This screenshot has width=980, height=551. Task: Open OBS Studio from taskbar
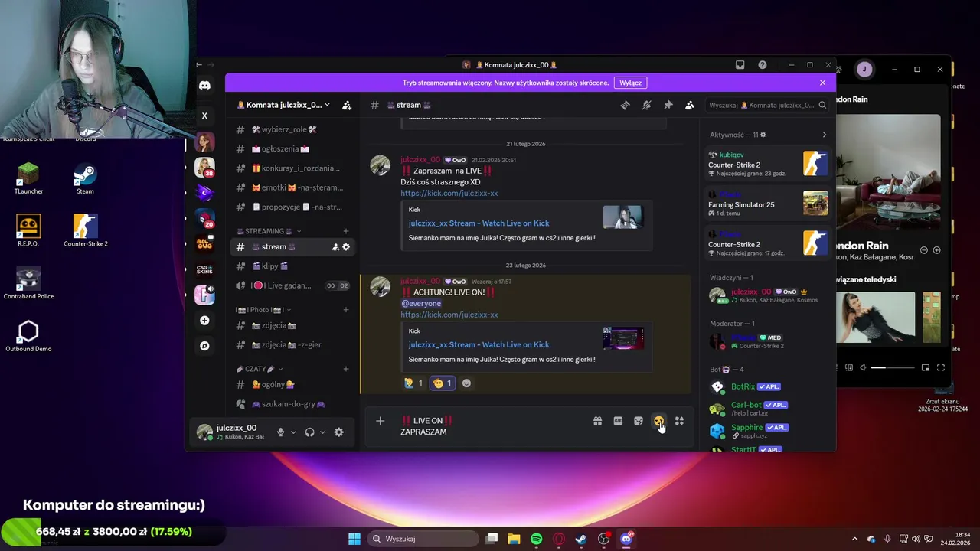click(603, 539)
